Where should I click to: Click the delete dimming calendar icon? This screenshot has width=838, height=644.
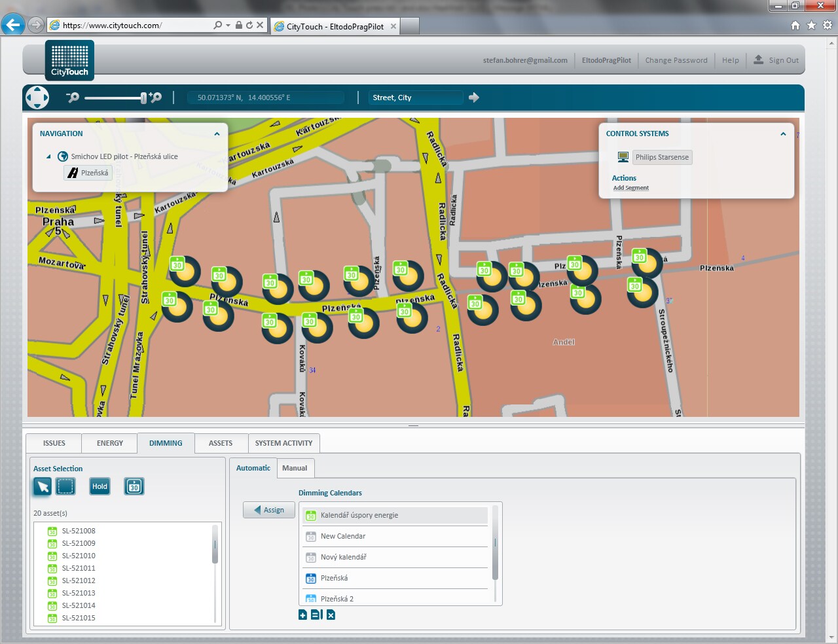coord(331,615)
